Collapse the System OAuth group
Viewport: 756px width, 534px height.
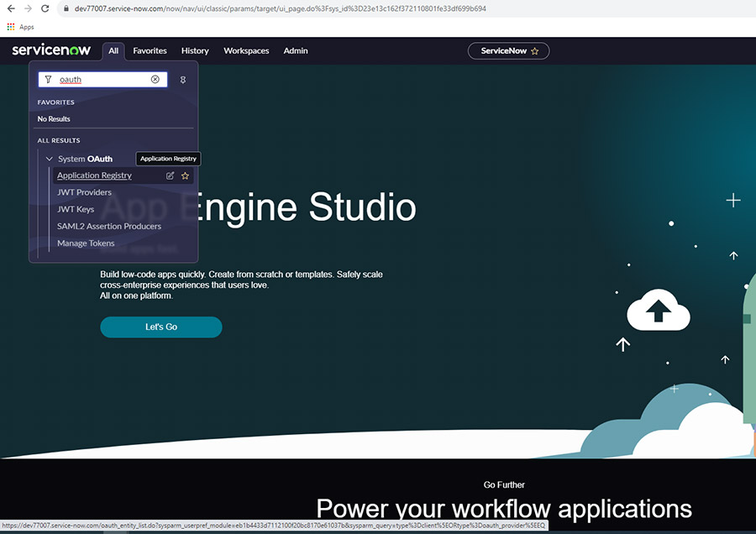pyautogui.click(x=50, y=159)
